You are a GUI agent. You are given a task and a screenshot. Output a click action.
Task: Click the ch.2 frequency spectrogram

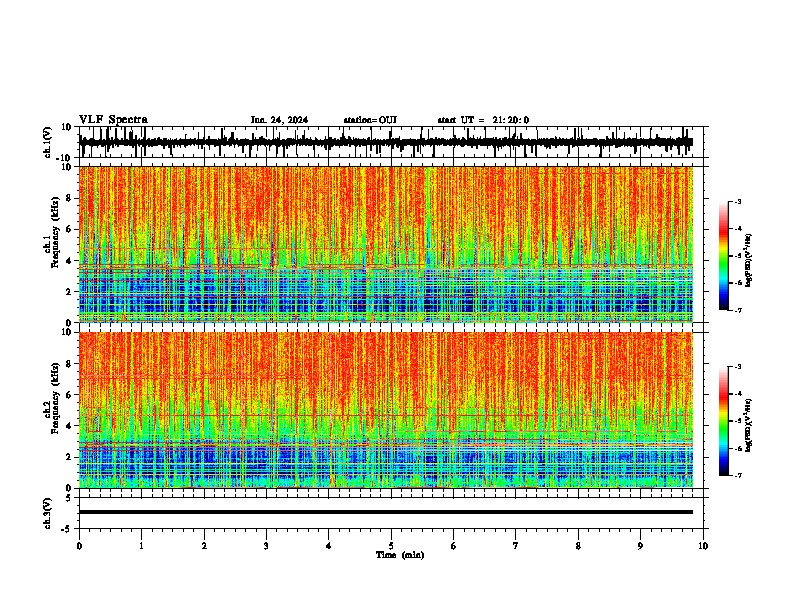[385, 410]
